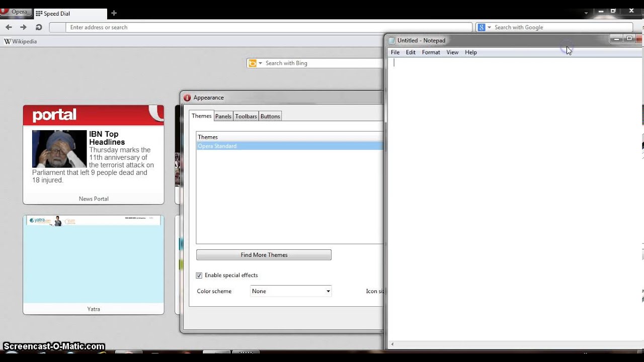Switch to the Panels tab
644x362 pixels.
pyautogui.click(x=223, y=116)
